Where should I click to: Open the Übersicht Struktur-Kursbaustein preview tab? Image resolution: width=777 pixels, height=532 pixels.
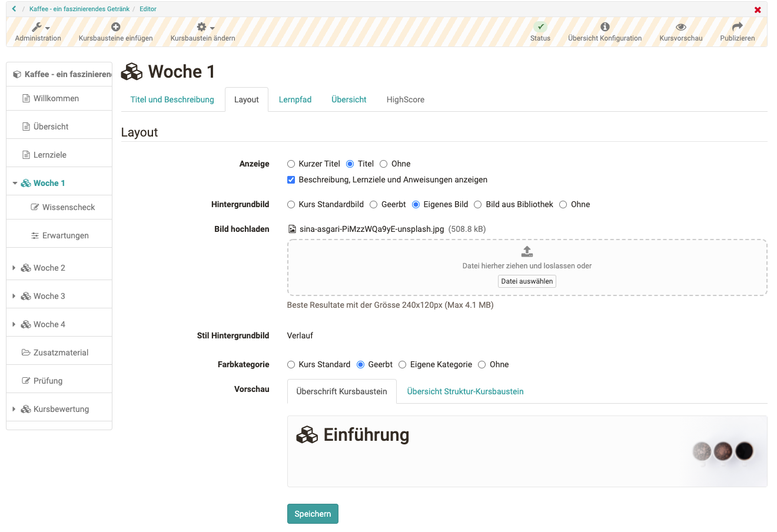tap(465, 391)
